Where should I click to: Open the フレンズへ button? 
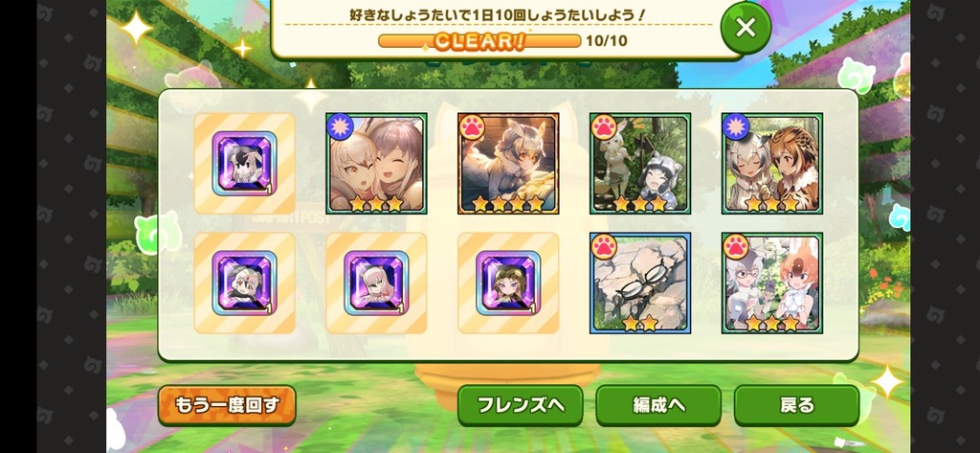(x=520, y=405)
